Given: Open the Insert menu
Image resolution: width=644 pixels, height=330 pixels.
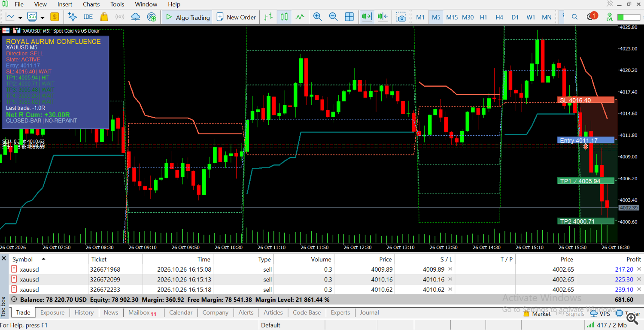Looking at the screenshot, I should 65,4.
